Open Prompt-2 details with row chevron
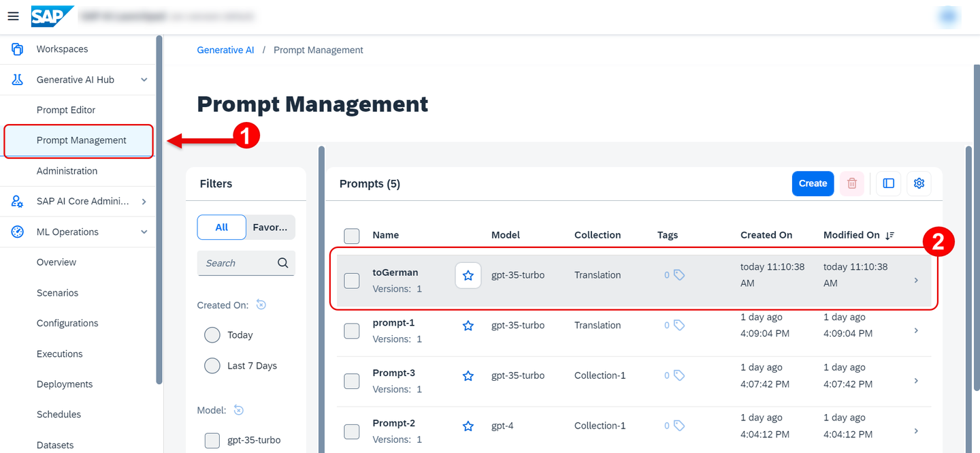The width and height of the screenshot is (980, 453). [916, 431]
